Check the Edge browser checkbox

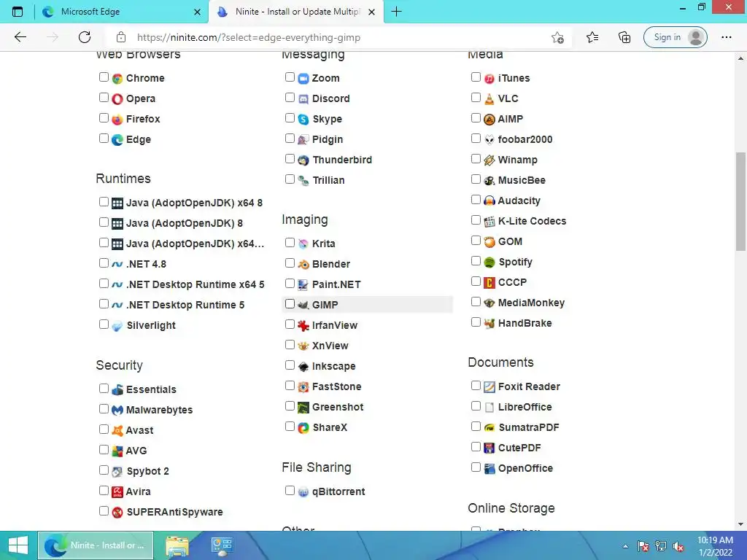point(104,139)
